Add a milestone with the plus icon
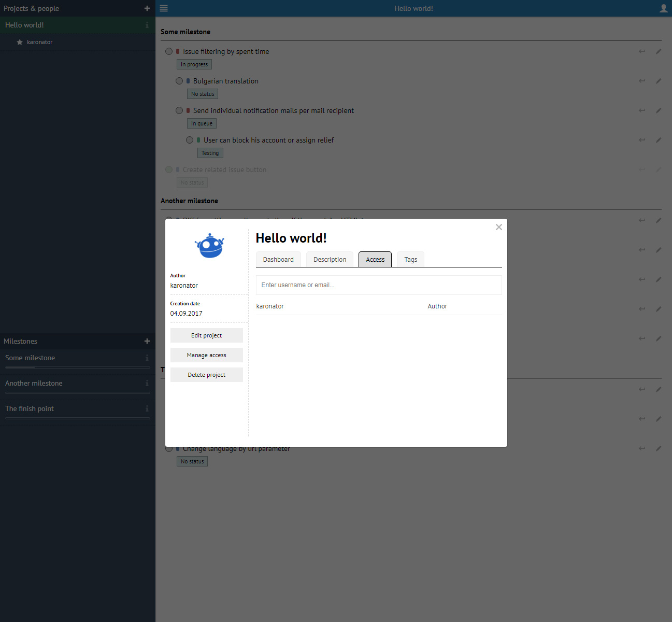 coord(147,341)
